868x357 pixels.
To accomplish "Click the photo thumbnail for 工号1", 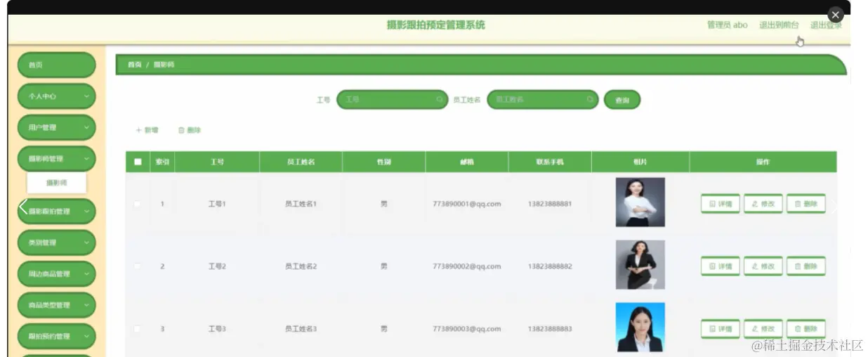I will click(640, 202).
